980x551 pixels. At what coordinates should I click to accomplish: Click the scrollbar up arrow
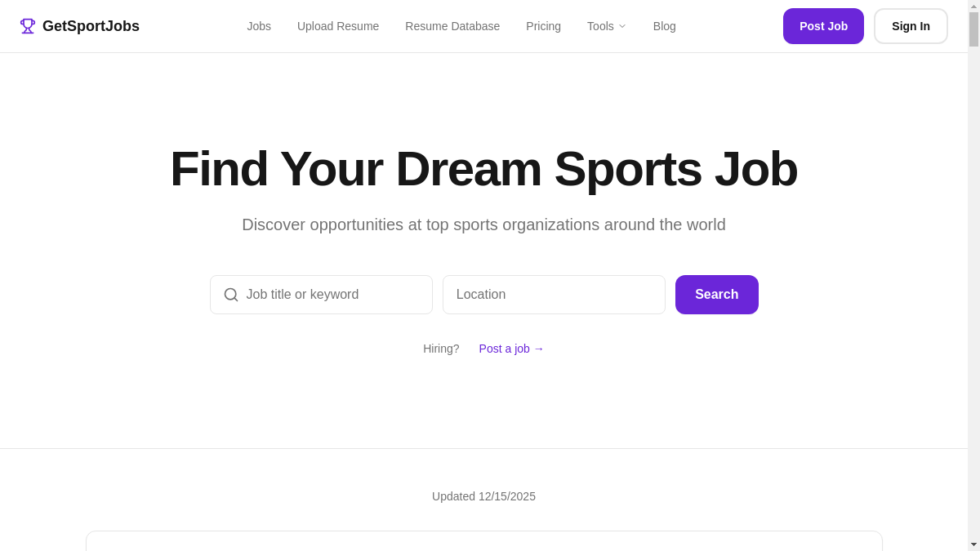coord(973,6)
